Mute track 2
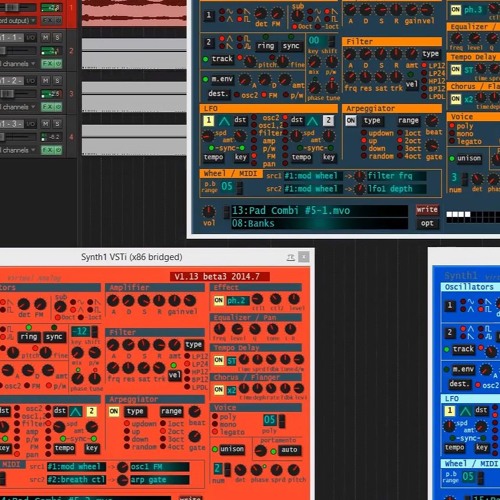The width and height of the screenshot is (500, 500). click(46, 37)
